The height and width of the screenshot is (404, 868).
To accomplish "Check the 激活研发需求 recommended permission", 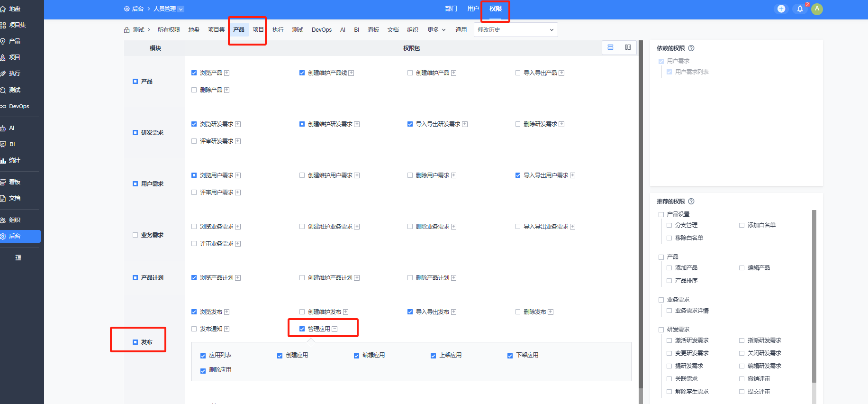I will [669, 340].
